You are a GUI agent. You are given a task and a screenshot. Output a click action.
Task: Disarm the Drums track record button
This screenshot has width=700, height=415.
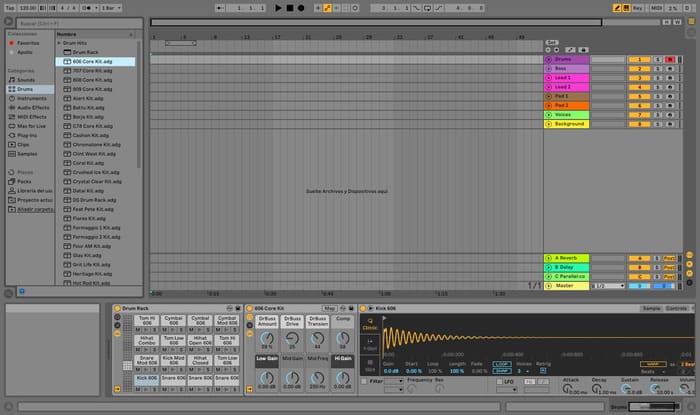pyautogui.click(x=670, y=59)
